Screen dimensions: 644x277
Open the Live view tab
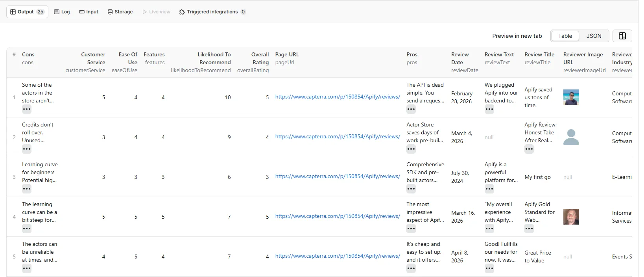[x=156, y=12]
